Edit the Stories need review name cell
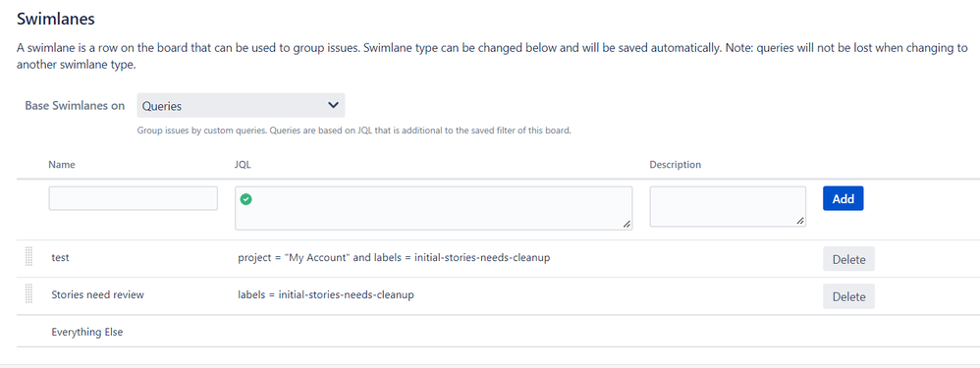Viewport: 980px width, 368px height. 97,294
